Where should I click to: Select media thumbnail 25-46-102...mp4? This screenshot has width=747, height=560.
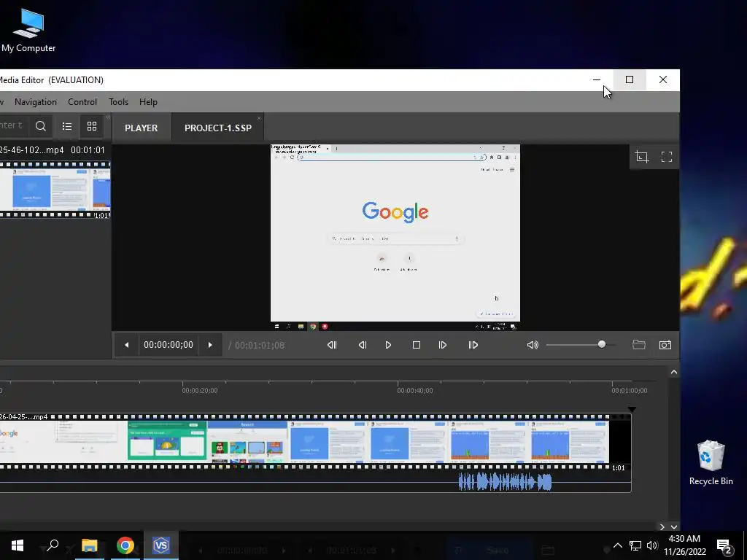click(x=55, y=190)
